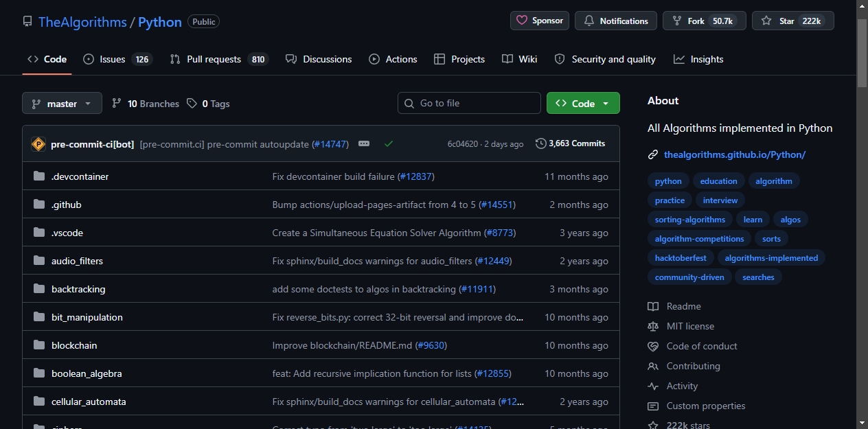The width and height of the screenshot is (868, 429).
Task: Open the cellular_automata folder
Action: click(89, 402)
